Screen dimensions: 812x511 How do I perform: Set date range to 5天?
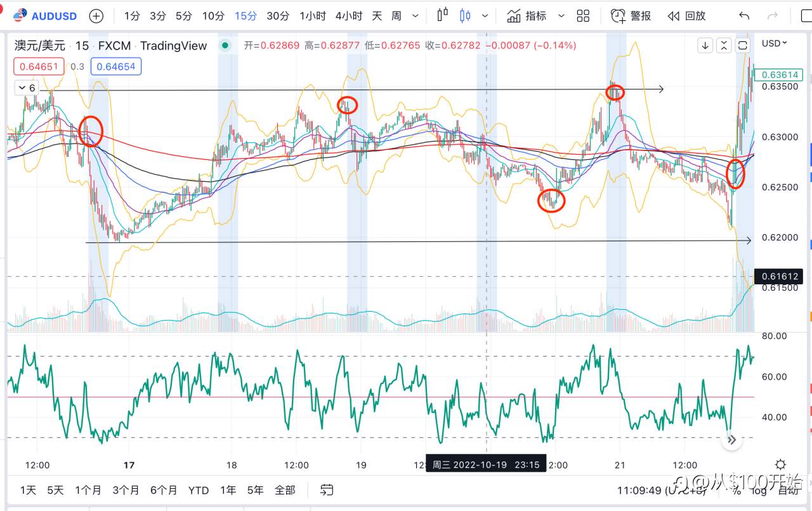(55, 490)
